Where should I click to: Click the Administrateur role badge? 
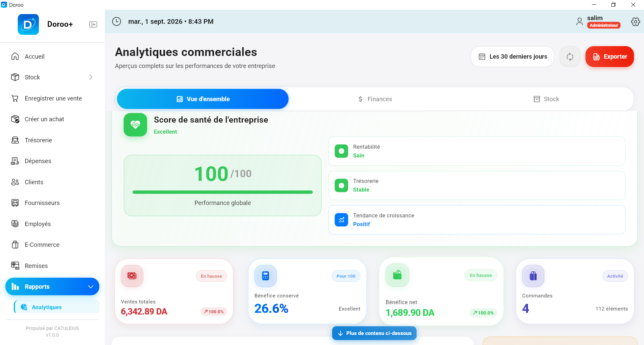coord(604,25)
